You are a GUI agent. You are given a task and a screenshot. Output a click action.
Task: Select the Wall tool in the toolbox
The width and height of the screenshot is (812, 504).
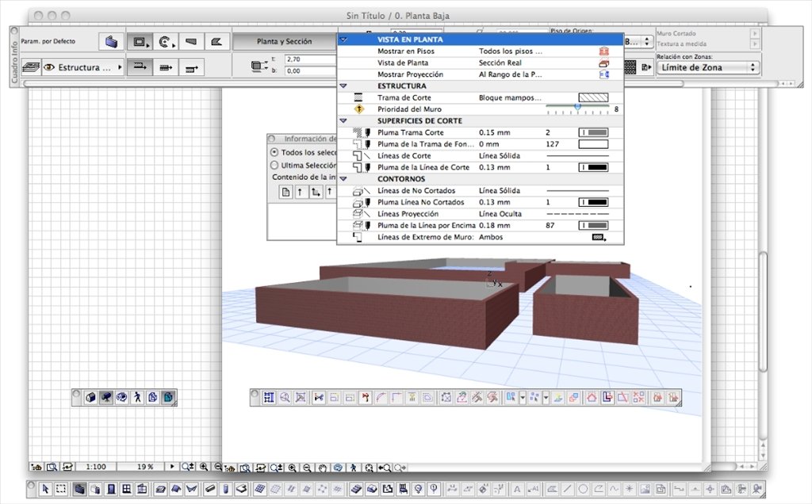pyautogui.click(x=80, y=489)
